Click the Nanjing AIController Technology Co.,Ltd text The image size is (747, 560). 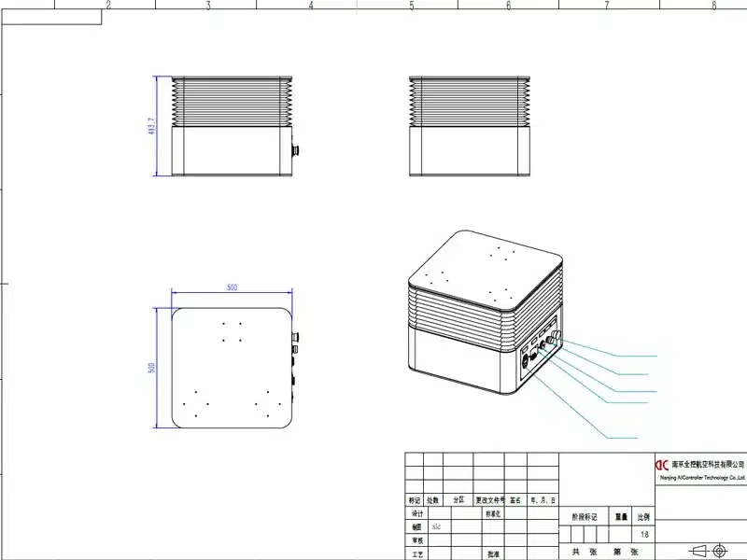pyautogui.click(x=701, y=477)
